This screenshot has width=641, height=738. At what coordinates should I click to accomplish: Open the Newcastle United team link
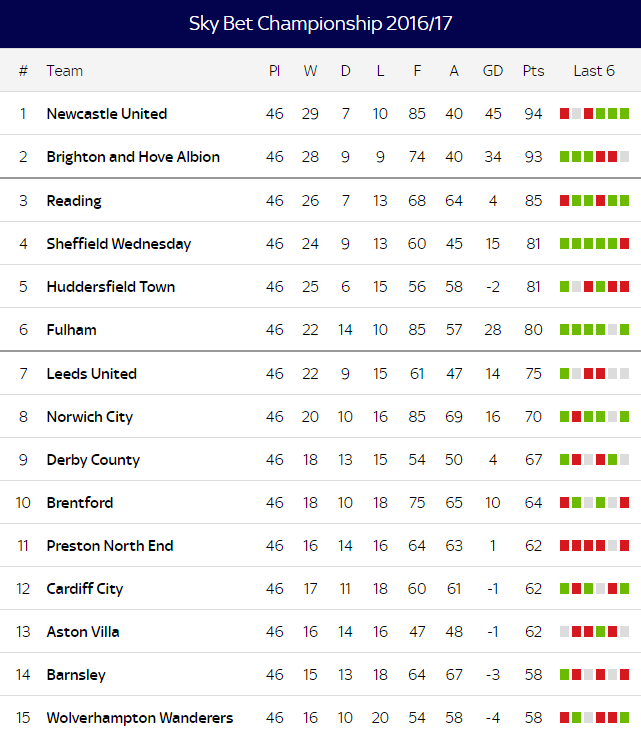107,114
